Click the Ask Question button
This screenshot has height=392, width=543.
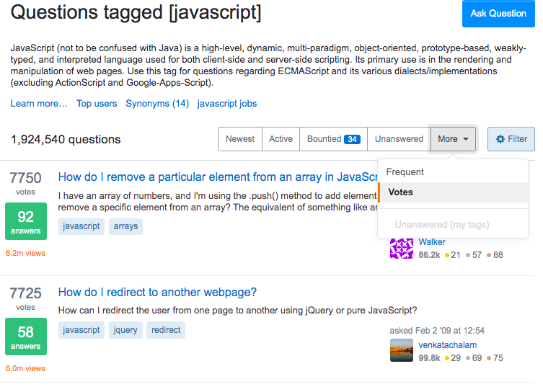tap(498, 14)
